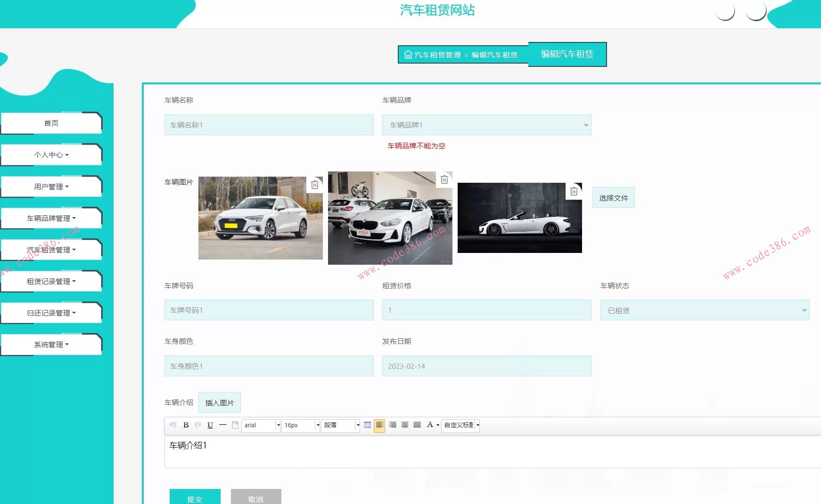Set text alignment to center
Screen dimensions: 821x504
click(x=405, y=425)
